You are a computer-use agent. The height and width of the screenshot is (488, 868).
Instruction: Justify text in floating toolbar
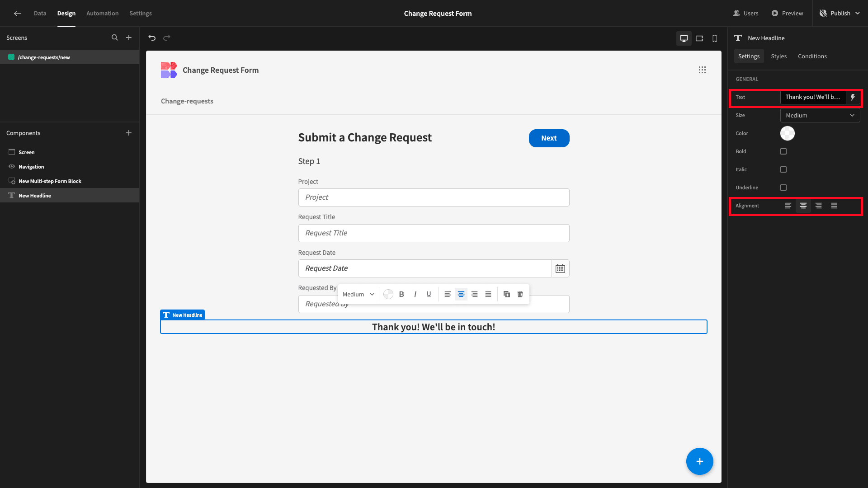tap(488, 294)
